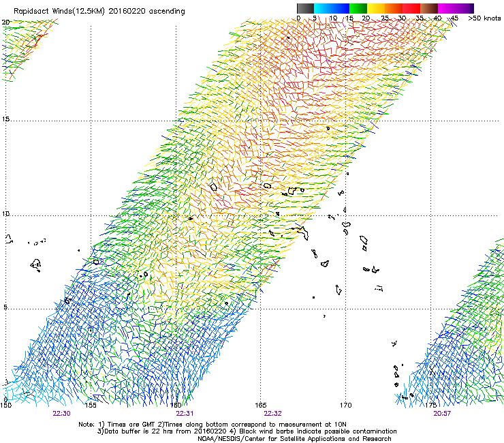
Task: Click the brown 35-40 knots legend swatch
Action: 429,8
